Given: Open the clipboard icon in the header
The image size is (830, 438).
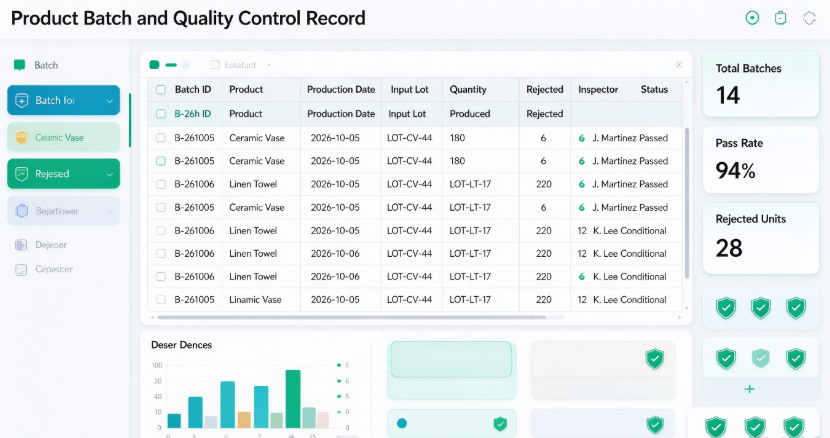Looking at the screenshot, I should (781, 18).
